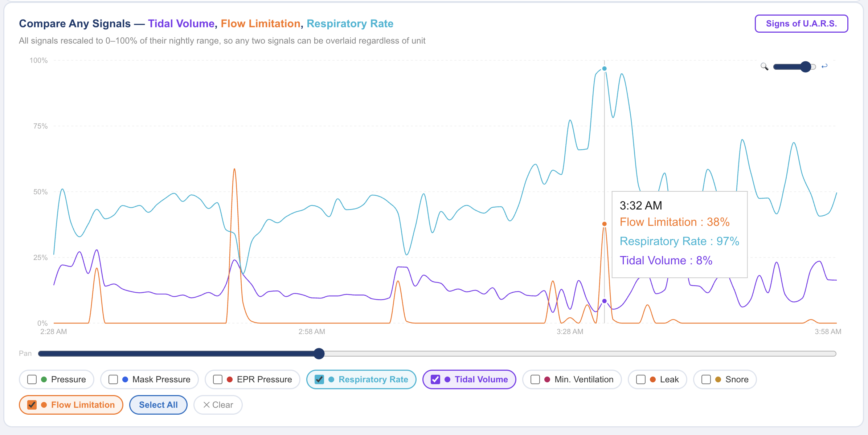Click the reset zoom arrow icon

[824, 66]
